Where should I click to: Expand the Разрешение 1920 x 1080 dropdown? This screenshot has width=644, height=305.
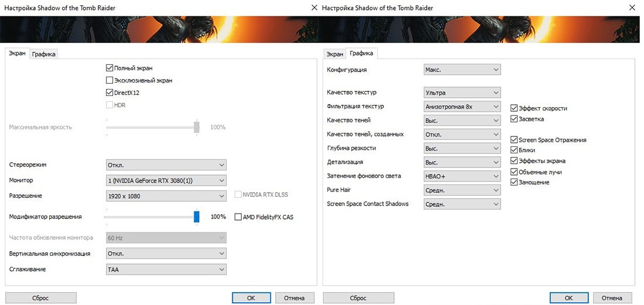tap(166, 196)
